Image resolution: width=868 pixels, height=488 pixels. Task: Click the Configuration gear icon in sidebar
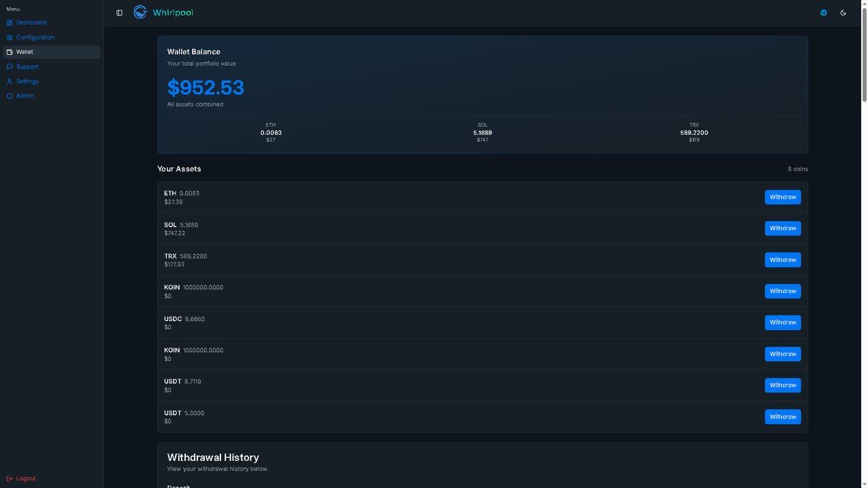click(9, 38)
